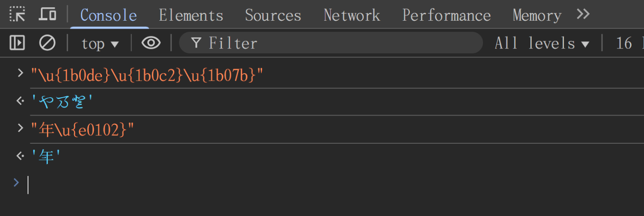Click the empty console prompt line
644x216 pixels.
tap(322, 184)
